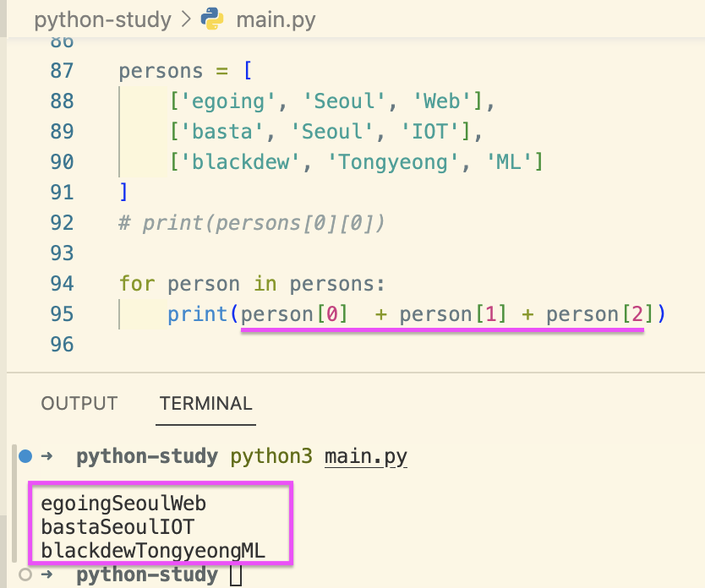Click the Python file icon in breadcrumb

pyautogui.click(x=212, y=19)
